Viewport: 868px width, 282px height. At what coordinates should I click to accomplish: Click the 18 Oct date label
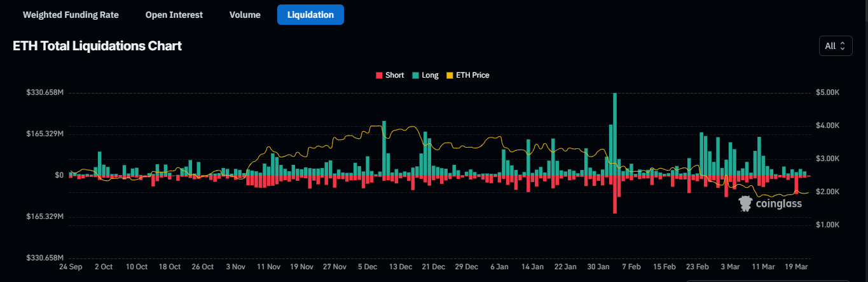[x=170, y=267]
